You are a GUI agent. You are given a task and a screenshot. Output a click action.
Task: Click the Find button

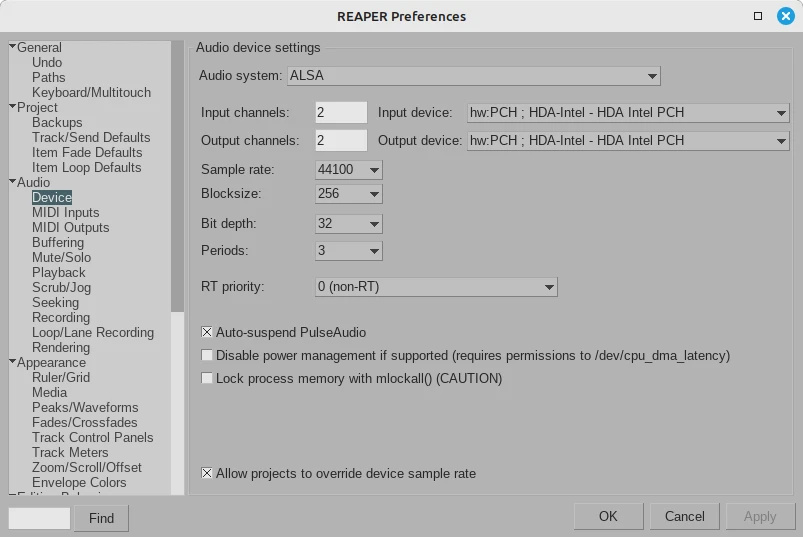tap(101, 518)
